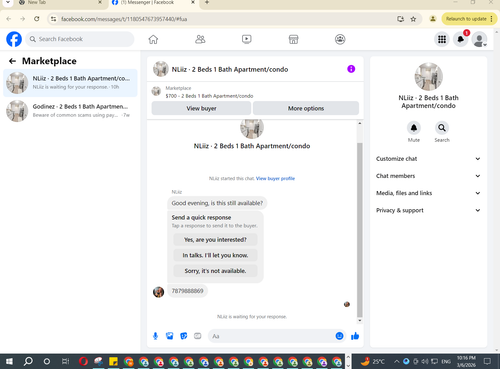Open the View buyer profile link
Screen dimensions: 500x369
tap(275, 178)
